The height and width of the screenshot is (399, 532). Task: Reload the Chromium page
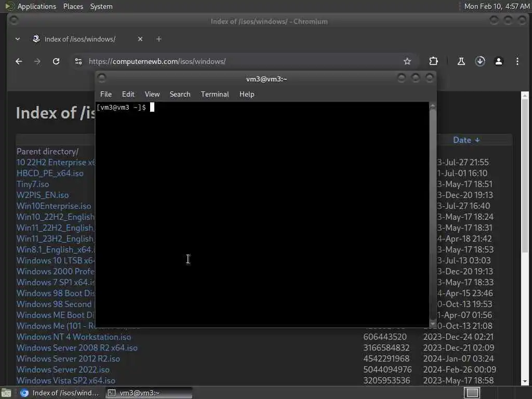pyautogui.click(x=56, y=61)
